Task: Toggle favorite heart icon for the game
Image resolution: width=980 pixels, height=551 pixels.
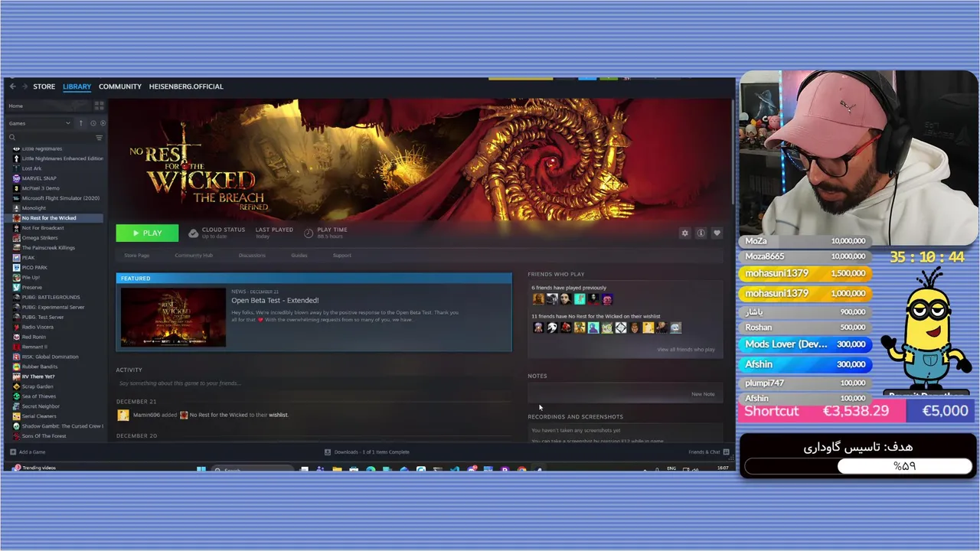Action: coord(717,233)
